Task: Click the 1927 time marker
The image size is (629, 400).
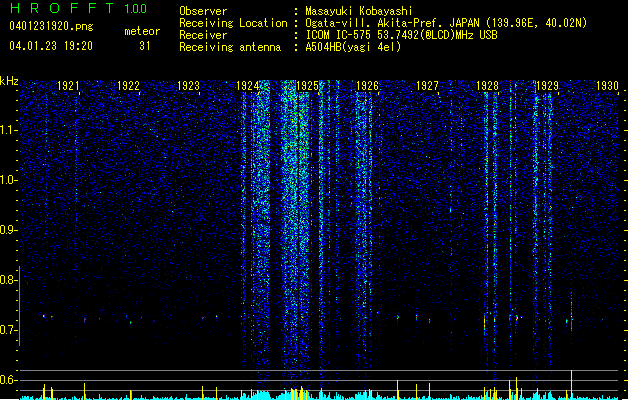Action: coord(427,86)
